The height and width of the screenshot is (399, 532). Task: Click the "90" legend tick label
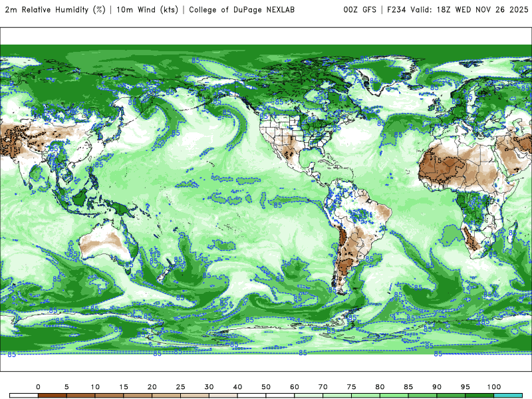click(x=437, y=387)
